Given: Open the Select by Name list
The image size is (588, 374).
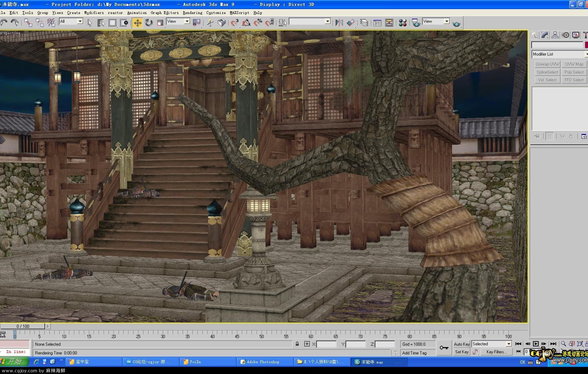Looking at the screenshot, I should point(101,23).
